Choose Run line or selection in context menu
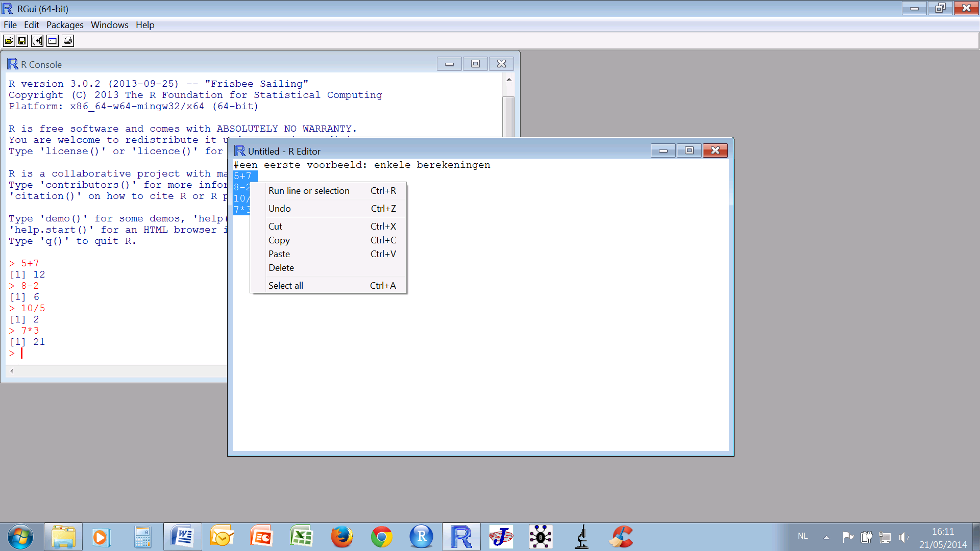This screenshot has height=551, width=980. coord(309,191)
